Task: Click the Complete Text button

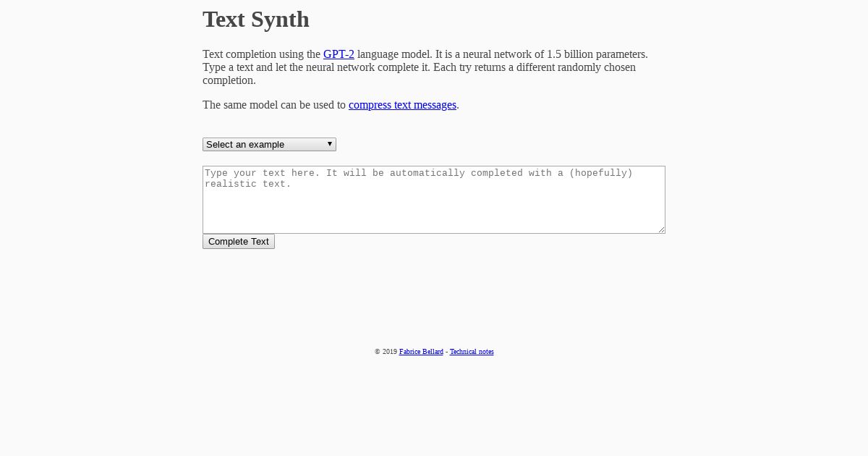Action: click(x=239, y=242)
